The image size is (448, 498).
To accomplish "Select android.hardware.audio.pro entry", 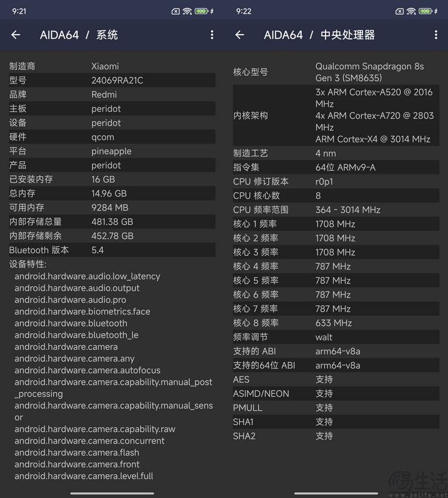I will point(70,300).
